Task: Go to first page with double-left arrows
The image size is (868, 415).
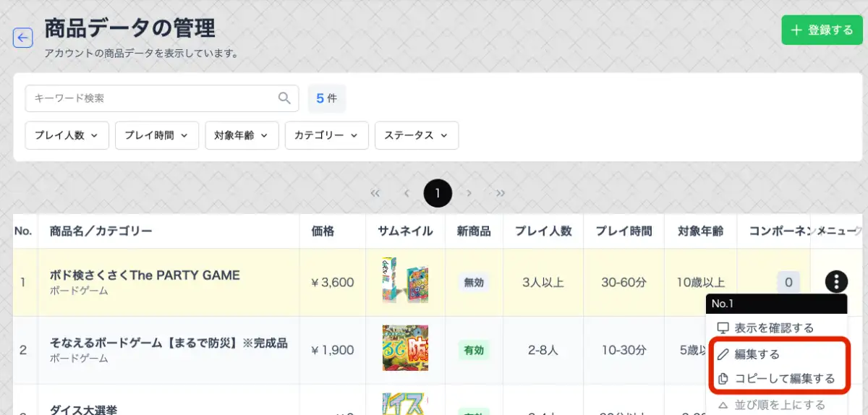Action: (x=375, y=193)
